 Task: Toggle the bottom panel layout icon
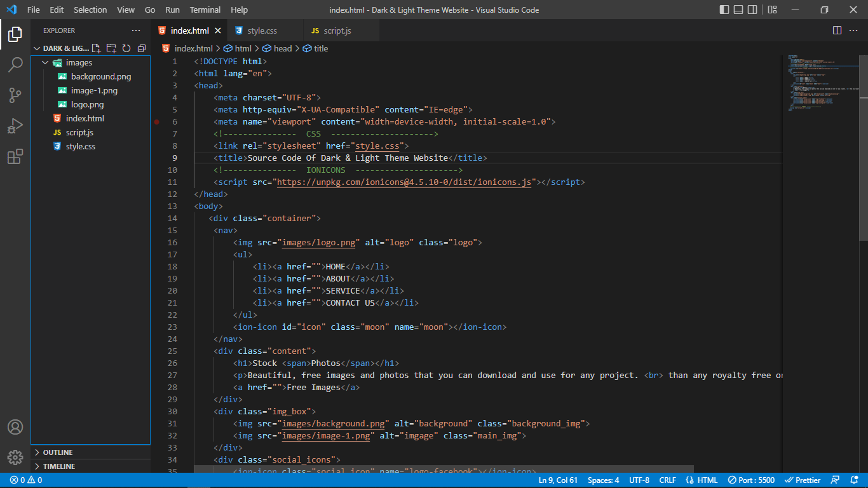[739, 10]
